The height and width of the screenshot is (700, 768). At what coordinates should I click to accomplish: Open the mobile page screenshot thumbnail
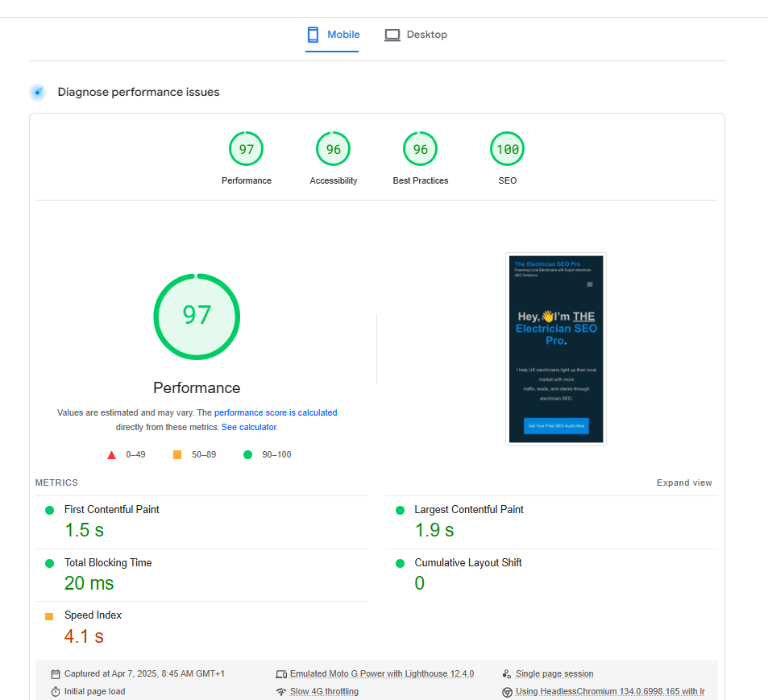pos(556,349)
